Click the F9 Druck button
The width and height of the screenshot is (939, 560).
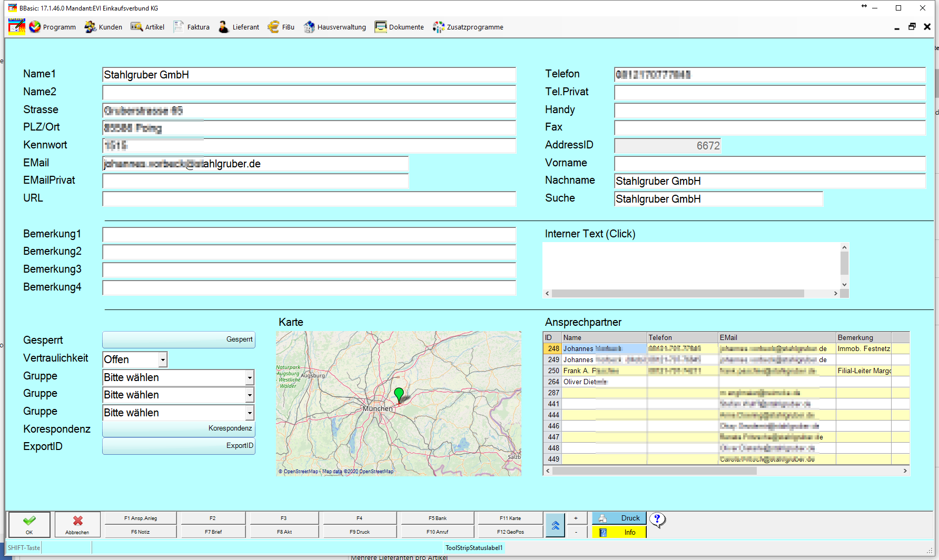tap(360, 532)
